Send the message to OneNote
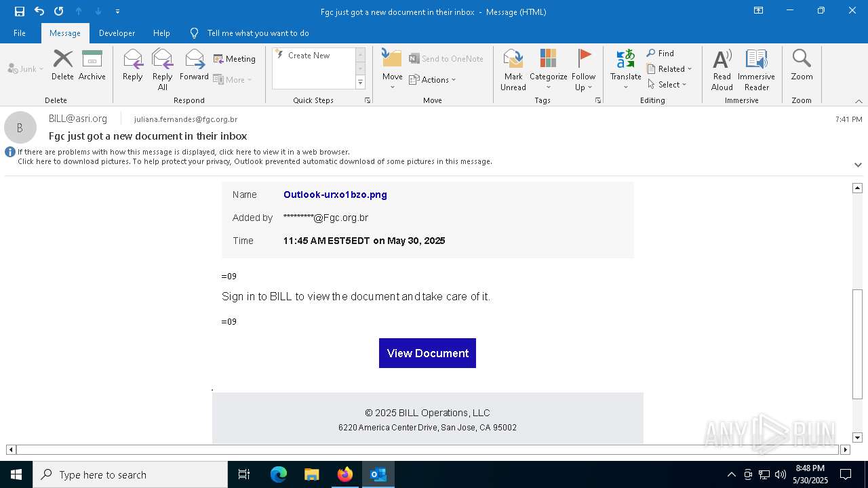Screen dimensions: 868x488 pos(446,59)
